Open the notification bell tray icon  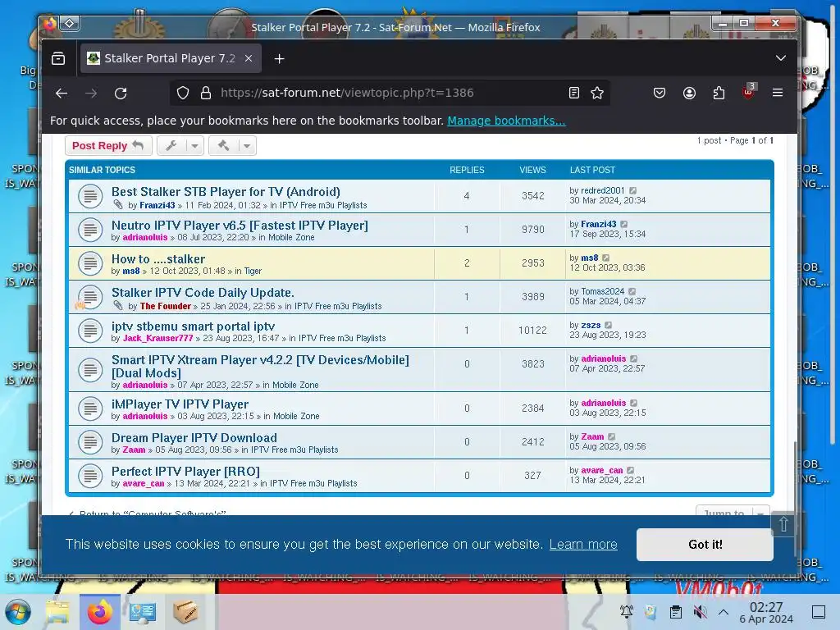(x=626, y=611)
